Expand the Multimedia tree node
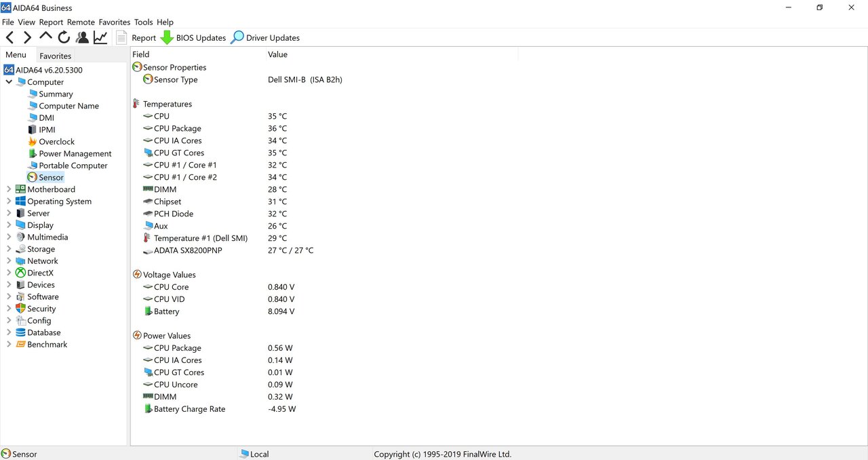This screenshot has height=460, width=868. tap(9, 237)
